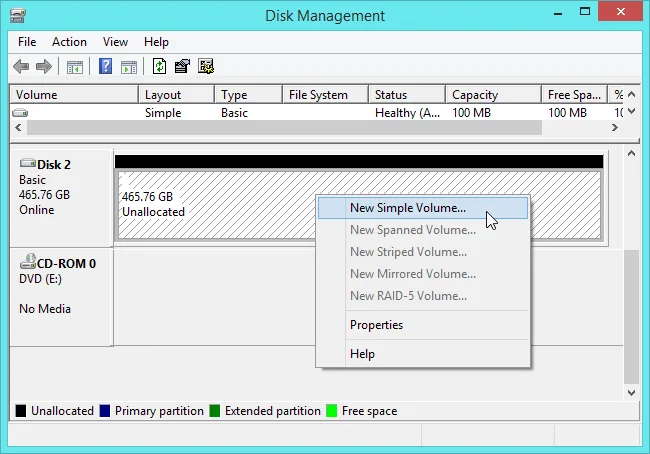Image resolution: width=650 pixels, height=454 pixels.
Task: Click the New Striped Volume... entry
Action: (x=423, y=252)
